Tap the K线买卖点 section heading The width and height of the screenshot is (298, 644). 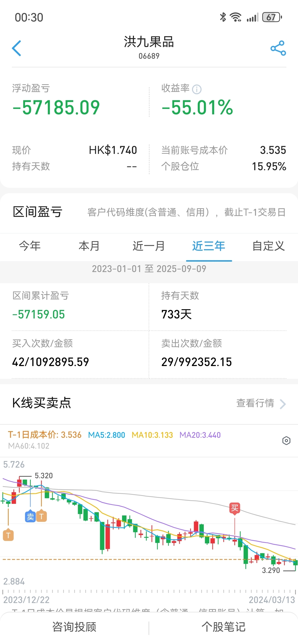click(41, 403)
